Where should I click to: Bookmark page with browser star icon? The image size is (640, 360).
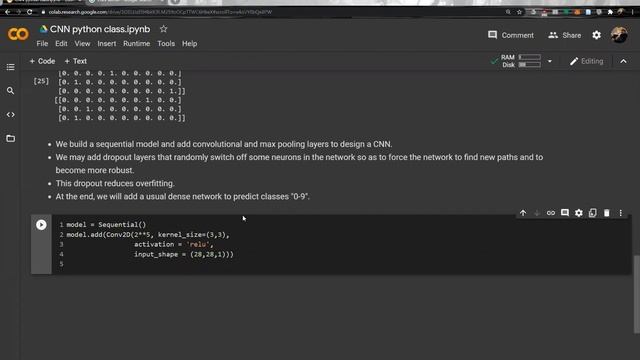tap(519, 12)
